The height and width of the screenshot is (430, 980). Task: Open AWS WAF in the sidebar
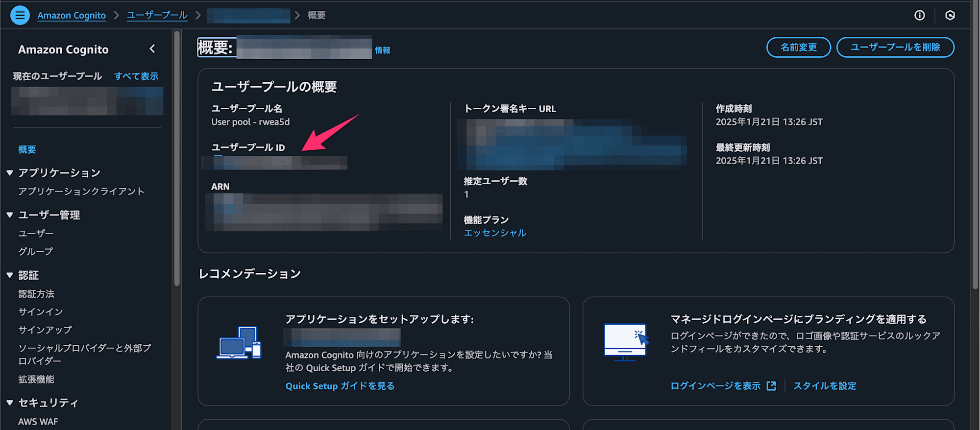(38, 422)
